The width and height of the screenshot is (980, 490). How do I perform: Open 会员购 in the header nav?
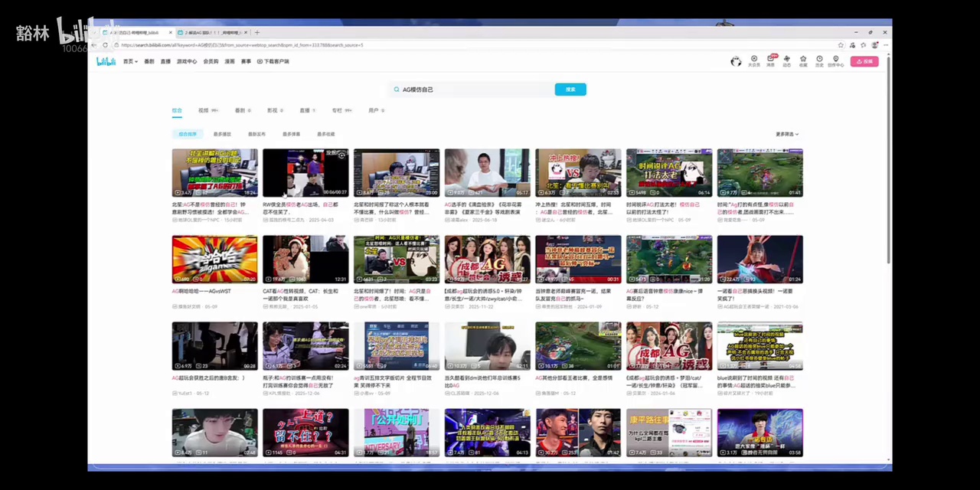[211, 61]
